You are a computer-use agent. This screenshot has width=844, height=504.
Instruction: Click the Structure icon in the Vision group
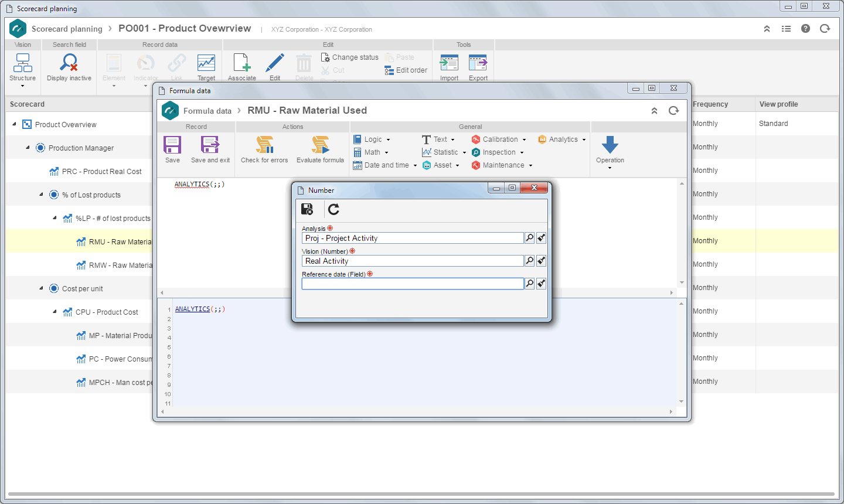click(23, 62)
